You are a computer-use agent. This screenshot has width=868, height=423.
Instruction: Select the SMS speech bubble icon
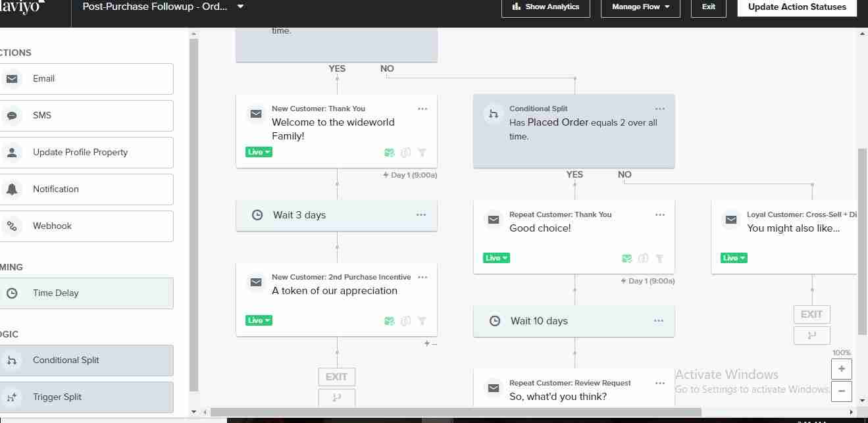[x=12, y=116]
